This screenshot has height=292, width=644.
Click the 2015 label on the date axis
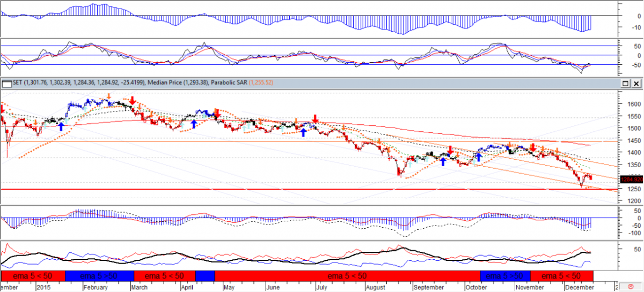point(43,287)
